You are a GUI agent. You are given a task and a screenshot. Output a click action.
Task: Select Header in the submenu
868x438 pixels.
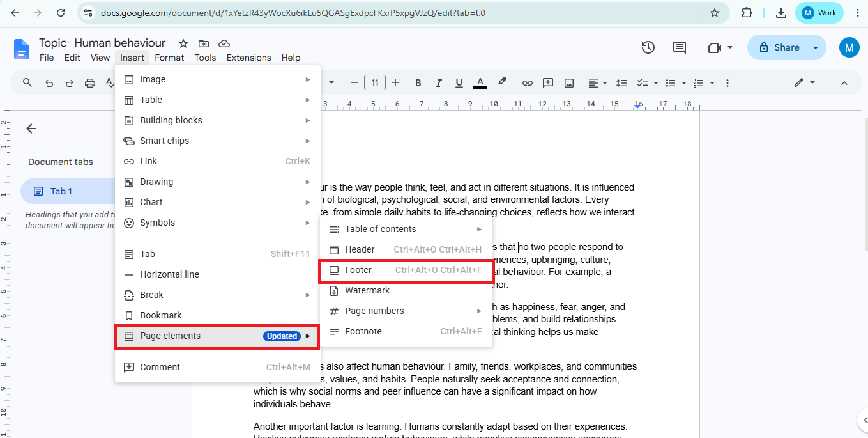coord(406,249)
